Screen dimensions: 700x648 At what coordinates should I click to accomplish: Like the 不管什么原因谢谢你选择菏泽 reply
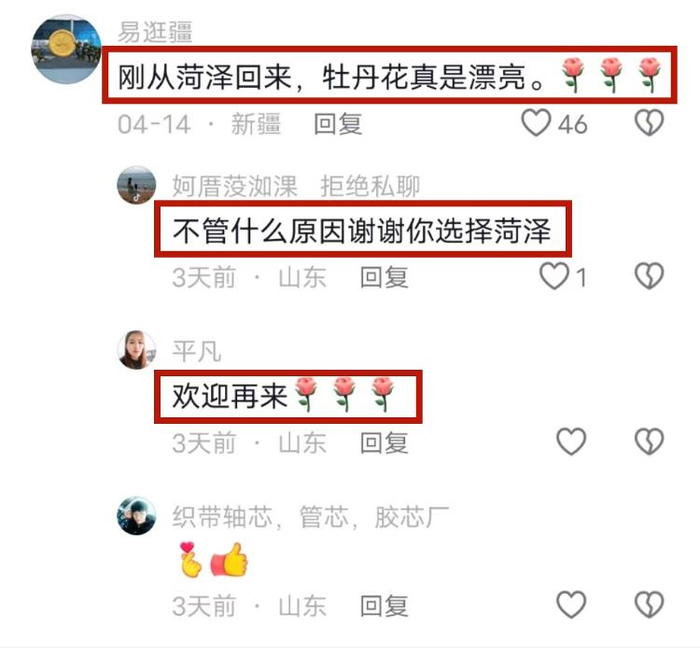(x=554, y=276)
